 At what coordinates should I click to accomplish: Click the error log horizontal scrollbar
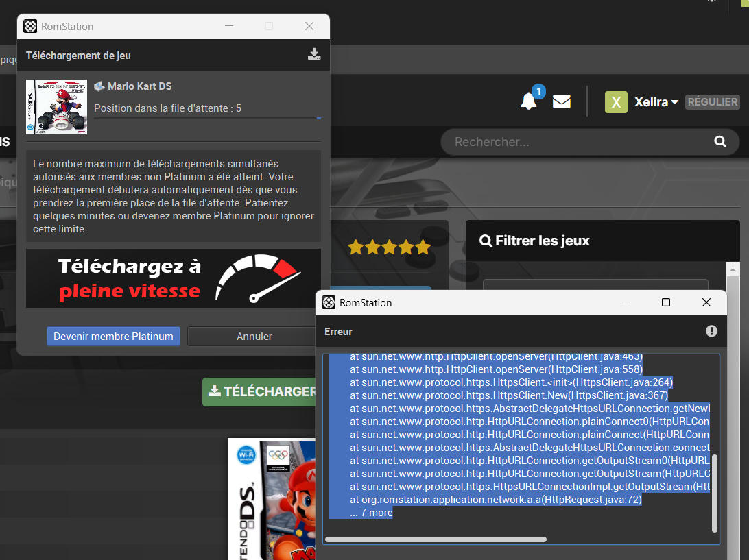(436, 539)
